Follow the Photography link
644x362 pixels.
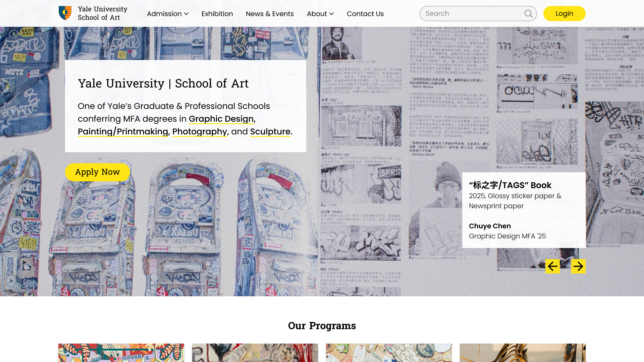199,132
